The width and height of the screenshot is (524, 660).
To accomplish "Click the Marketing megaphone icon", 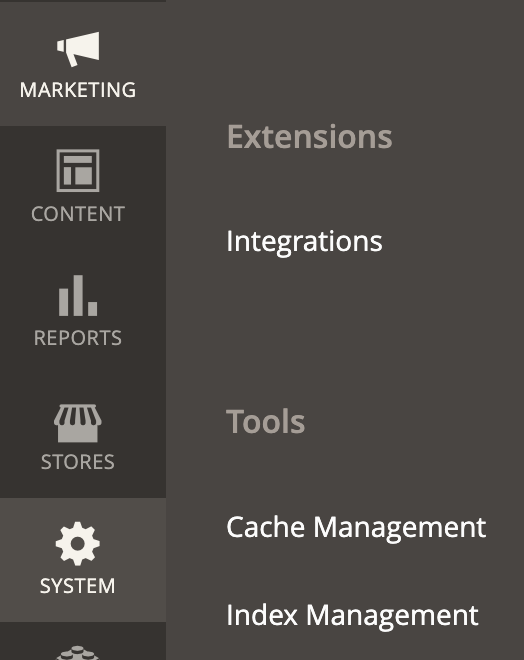I will point(78,49).
